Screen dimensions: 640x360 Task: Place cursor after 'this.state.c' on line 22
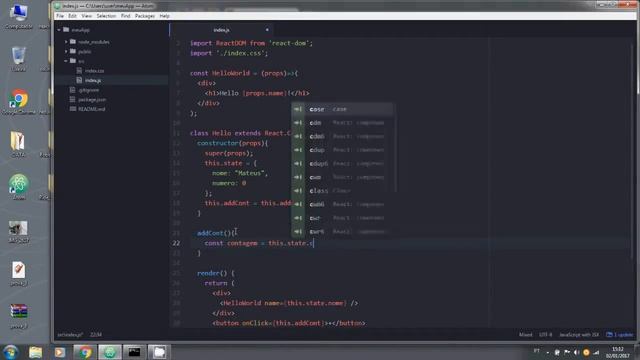[313, 243]
